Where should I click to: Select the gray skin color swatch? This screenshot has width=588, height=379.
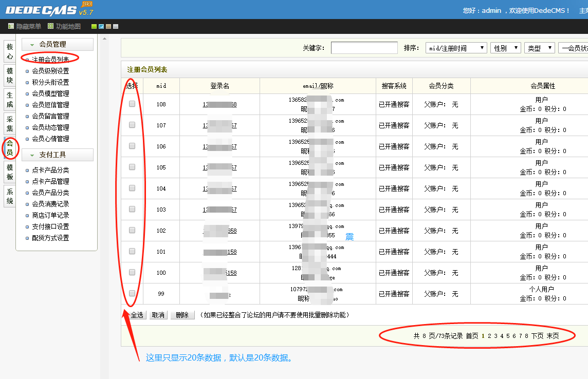[x=116, y=27]
